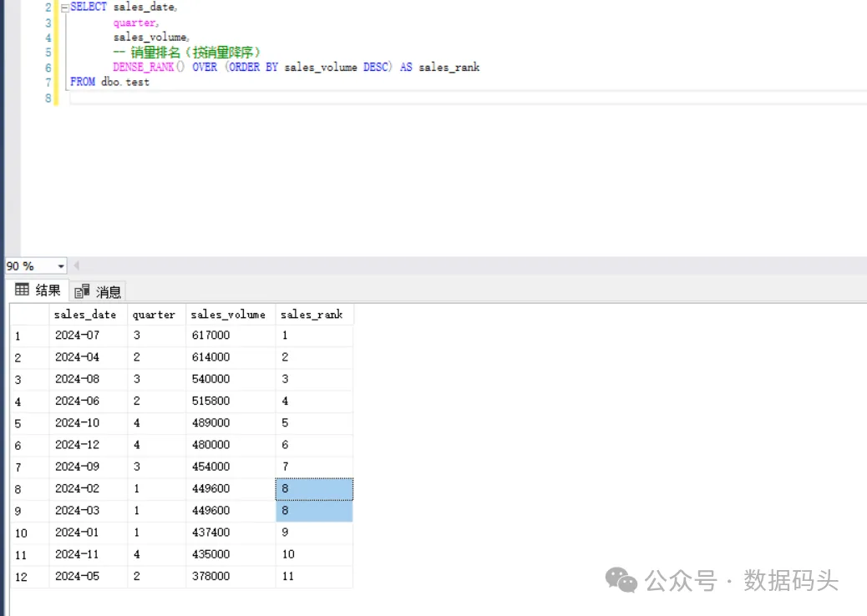Select the top-left corner cell of results grid
Image resolution: width=867 pixels, height=616 pixels.
29,315
